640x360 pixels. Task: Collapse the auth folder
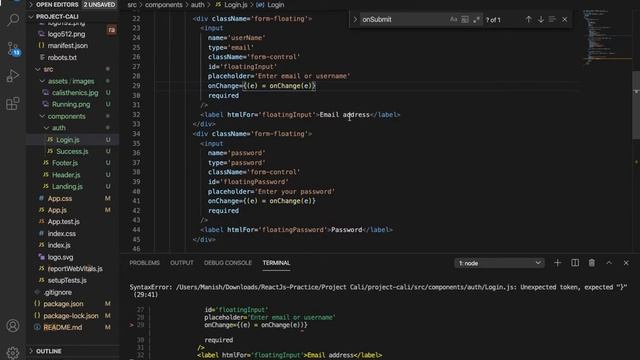pos(73,128)
